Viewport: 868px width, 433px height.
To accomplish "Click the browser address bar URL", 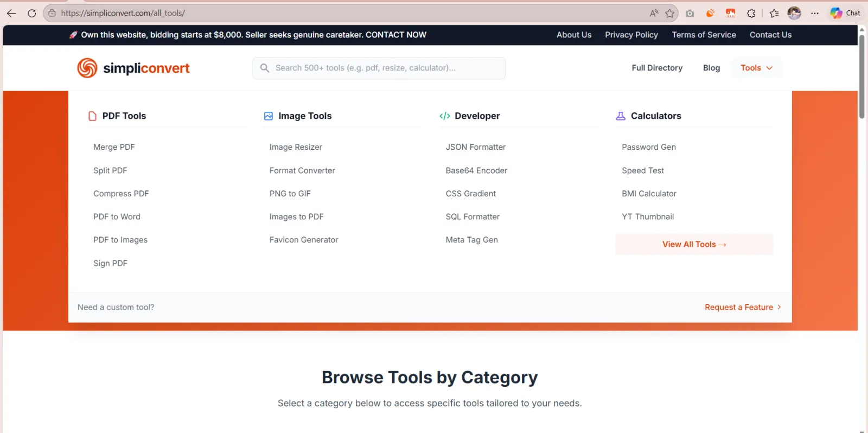I will coord(123,13).
